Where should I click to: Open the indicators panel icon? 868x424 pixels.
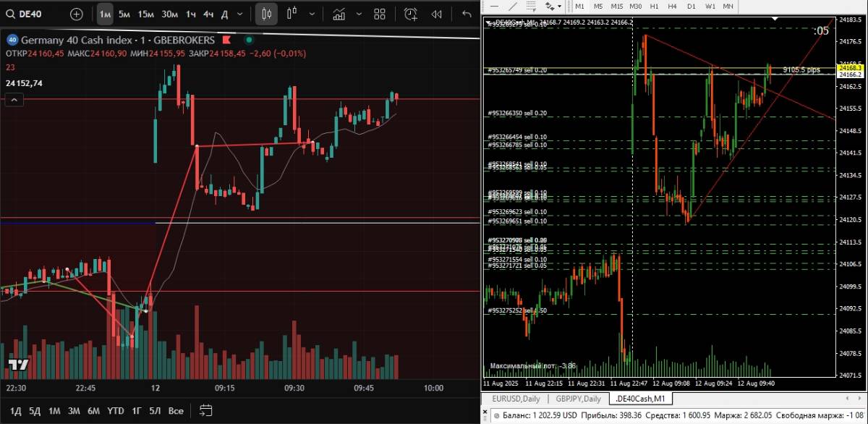tap(338, 14)
